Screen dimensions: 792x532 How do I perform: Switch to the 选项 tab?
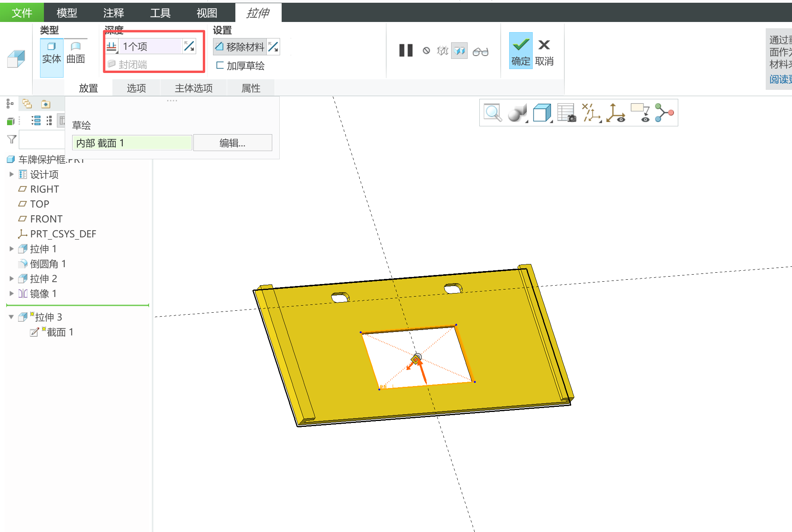point(136,88)
